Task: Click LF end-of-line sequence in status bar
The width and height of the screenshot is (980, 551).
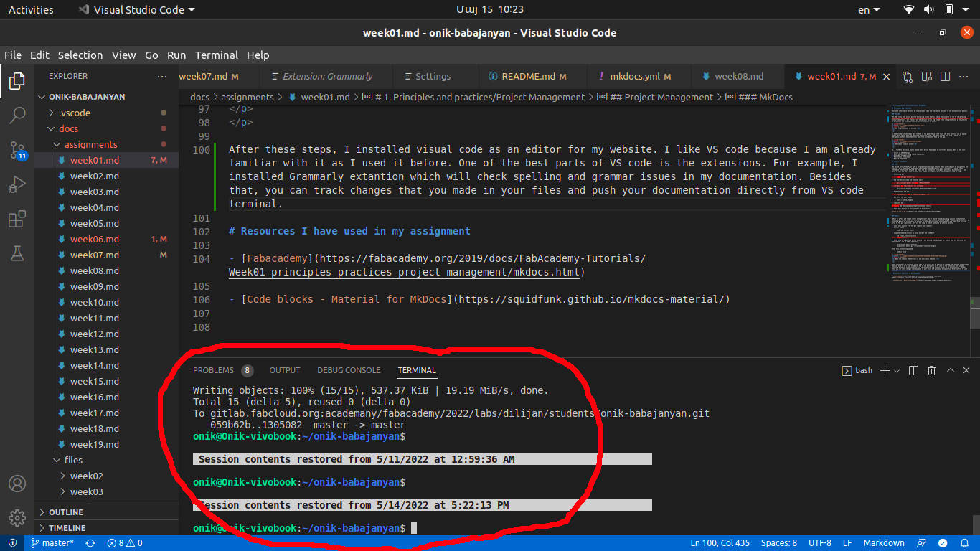Action: click(847, 543)
